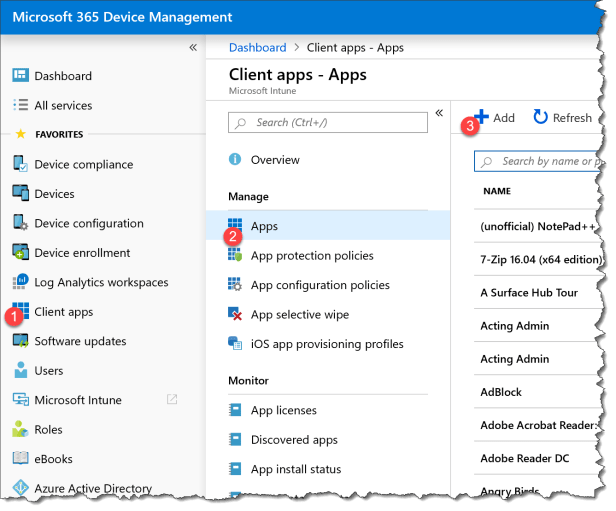Click the Overview info icon
The width and height of the screenshot is (616, 511).
tap(235, 159)
